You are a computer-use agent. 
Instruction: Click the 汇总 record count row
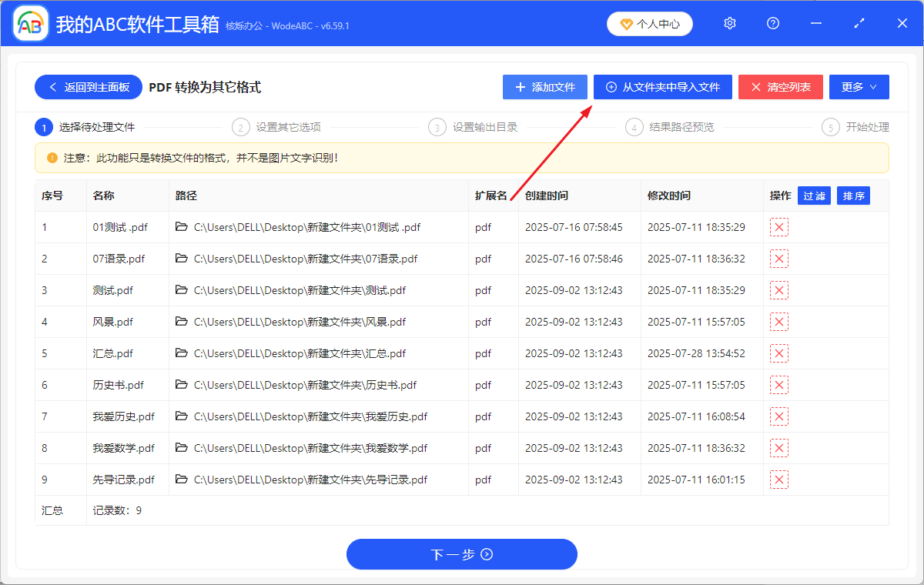coord(51,510)
